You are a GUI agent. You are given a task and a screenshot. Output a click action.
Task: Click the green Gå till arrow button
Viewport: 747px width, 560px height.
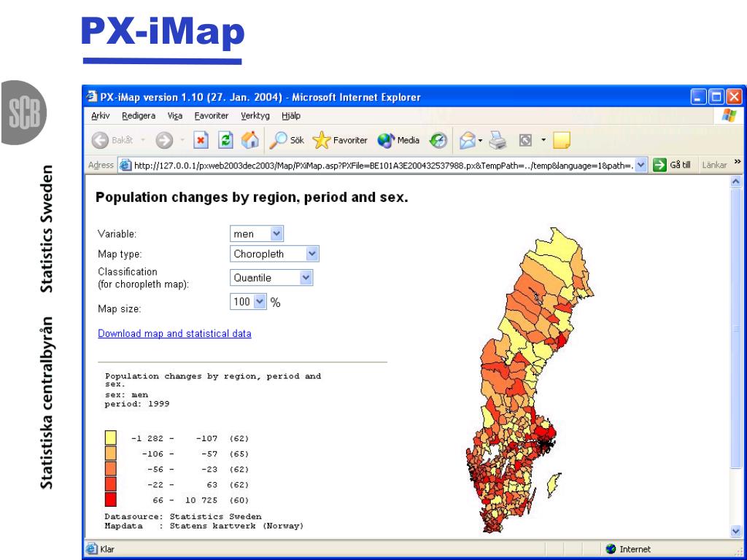pyautogui.click(x=659, y=165)
